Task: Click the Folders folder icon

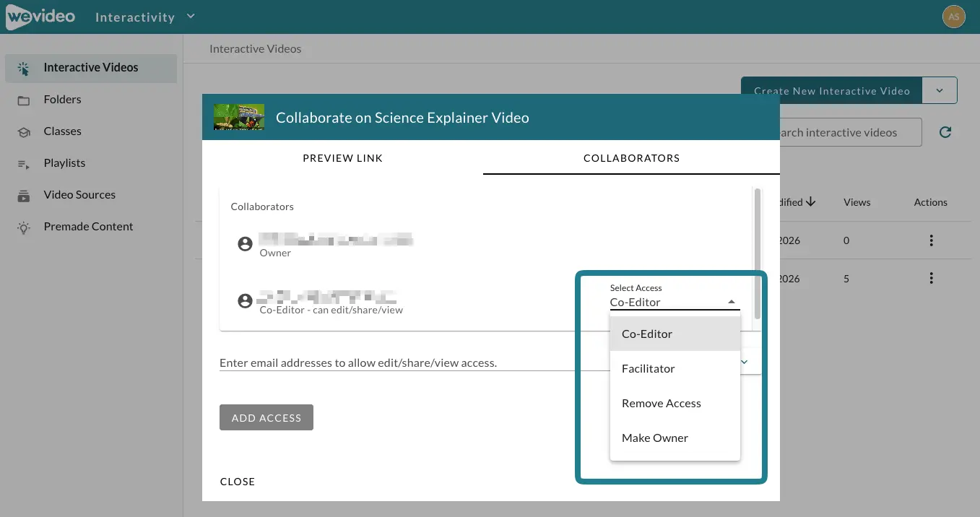Action: (x=24, y=100)
